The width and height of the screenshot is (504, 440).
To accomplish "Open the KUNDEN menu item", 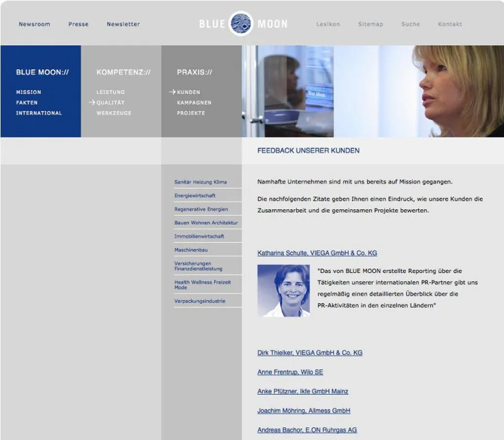I will tap(189, 92).
